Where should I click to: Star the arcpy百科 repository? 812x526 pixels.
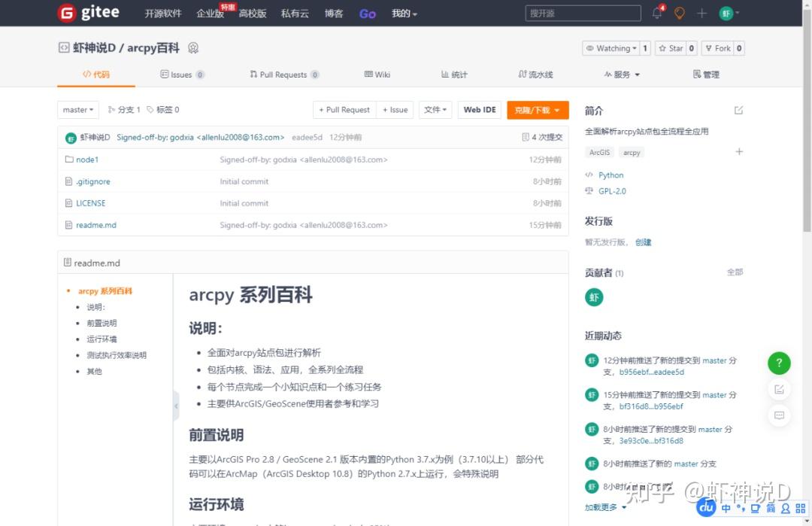click(671, 47)
